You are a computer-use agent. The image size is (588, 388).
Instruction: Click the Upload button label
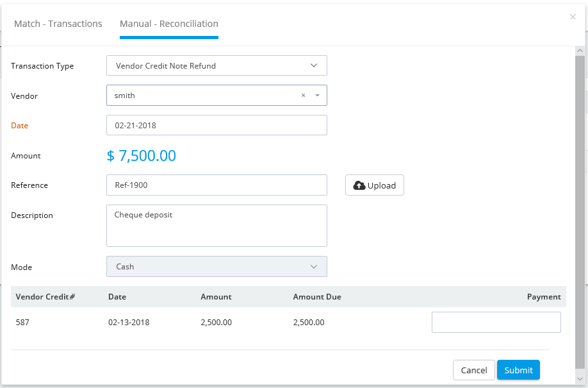click(x=382, y=185)
